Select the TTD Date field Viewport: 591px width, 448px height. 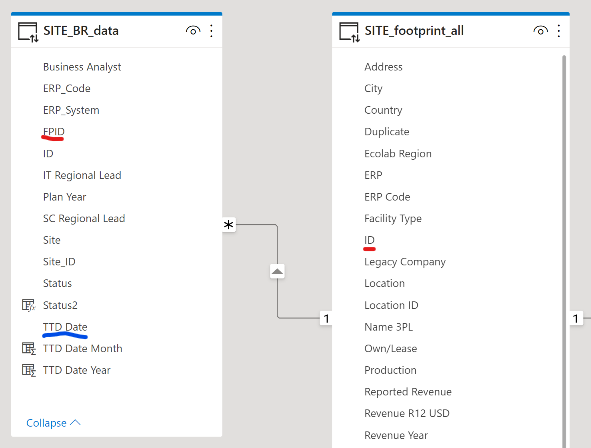65,327
